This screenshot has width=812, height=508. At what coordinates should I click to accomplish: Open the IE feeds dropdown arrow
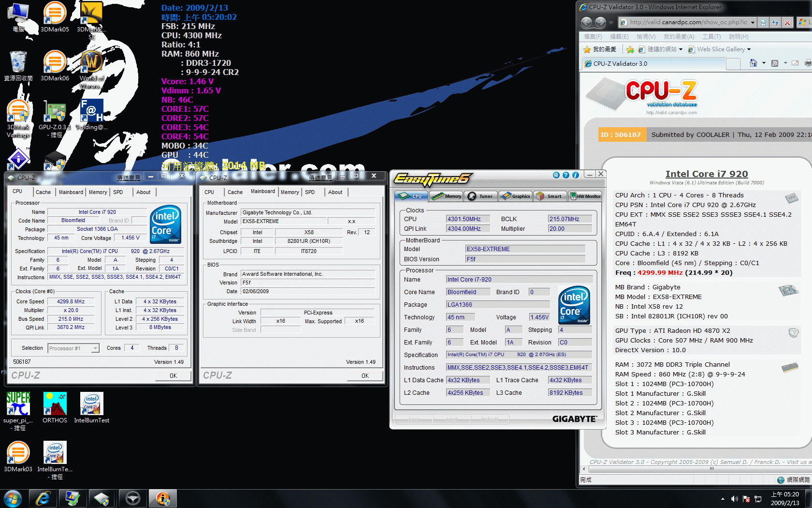coord(785,63)
